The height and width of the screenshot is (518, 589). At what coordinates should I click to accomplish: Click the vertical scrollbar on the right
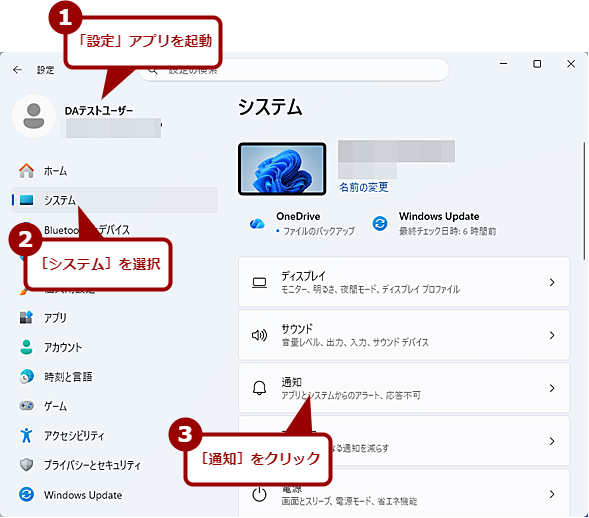(584, 201)
